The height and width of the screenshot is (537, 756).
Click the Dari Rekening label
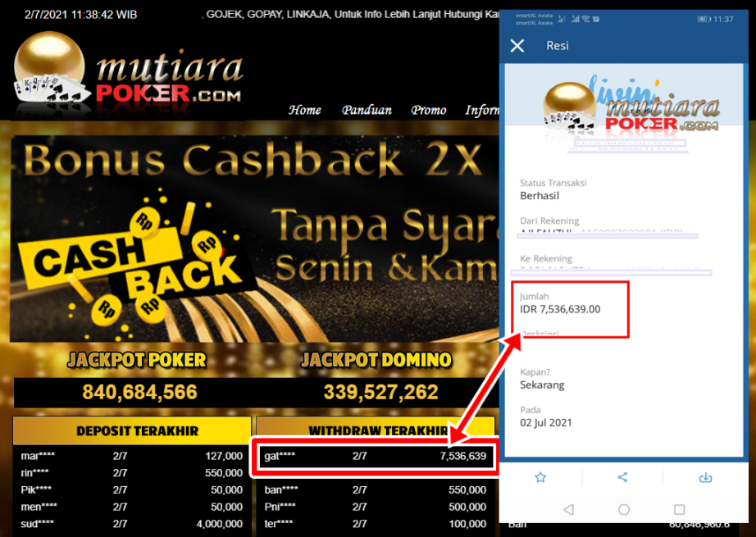(549, 221)
